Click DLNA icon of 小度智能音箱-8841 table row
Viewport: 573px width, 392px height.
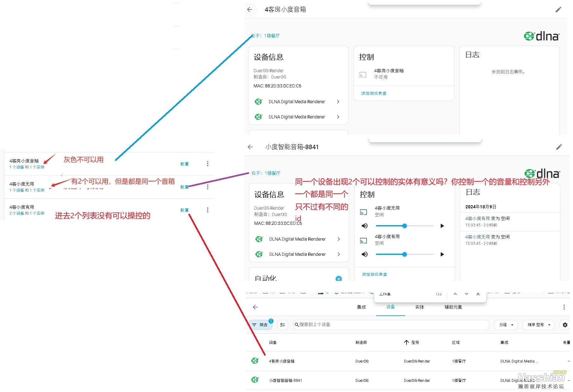pyautogui.click(x=255, y=380)
